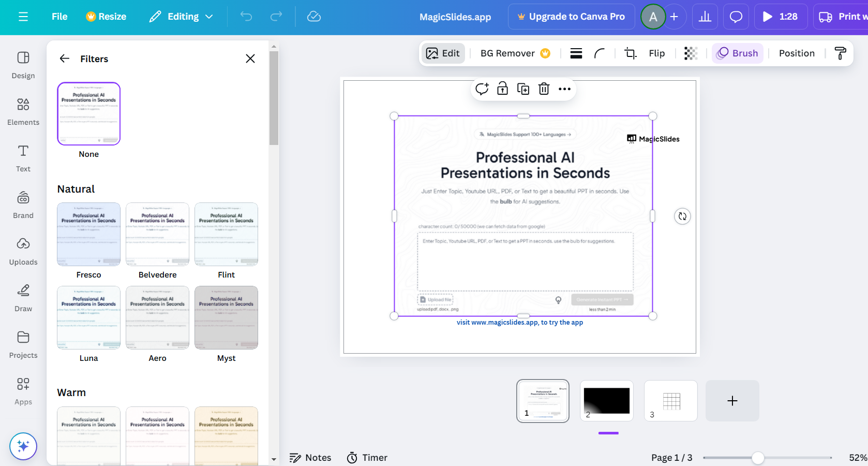Open the corner rounding icon
Image resolution: width=868 pixels, height=466 pixels.
[x=600, y=53]
